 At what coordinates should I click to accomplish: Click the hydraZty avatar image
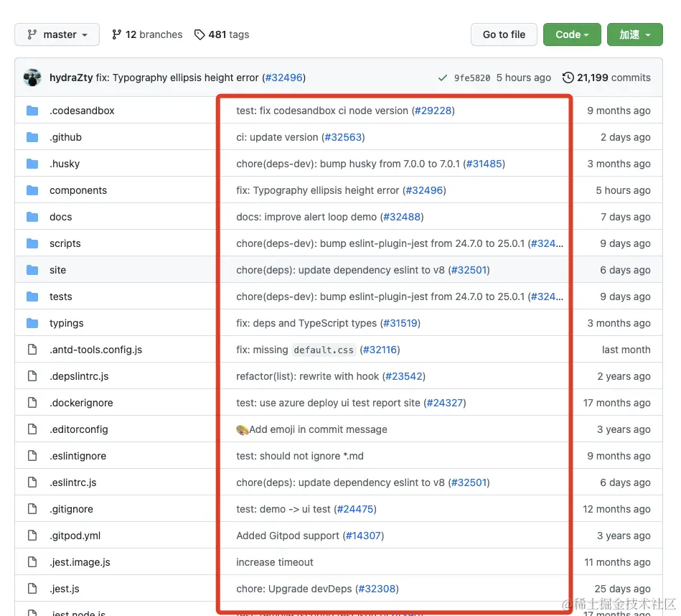(32, 78)
